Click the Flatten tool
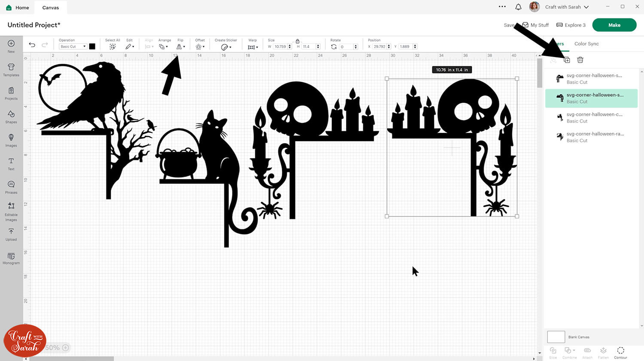Screen dimensions: 644x361 click(x=603, y=352)
